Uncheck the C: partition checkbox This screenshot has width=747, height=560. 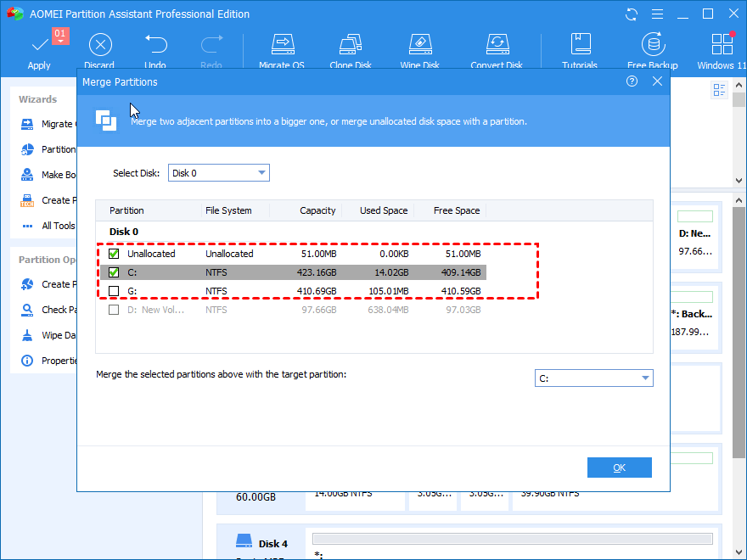(114, 272)
